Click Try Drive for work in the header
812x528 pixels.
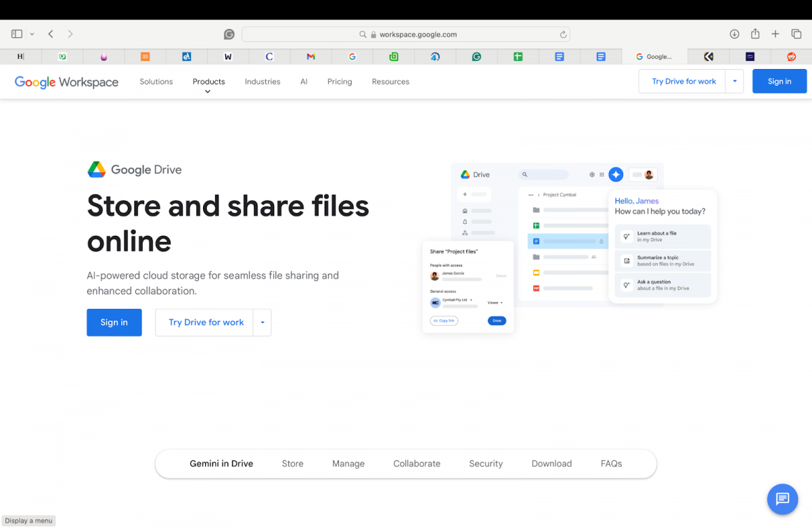click(x=683, y=81)
